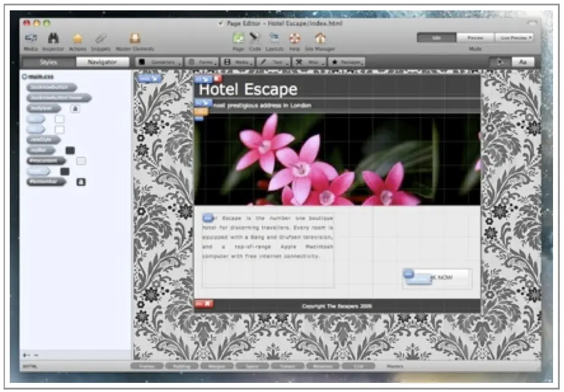Open the Master Elements icon
This screenshot has height=392, width=564.
(x=135, y=38)
